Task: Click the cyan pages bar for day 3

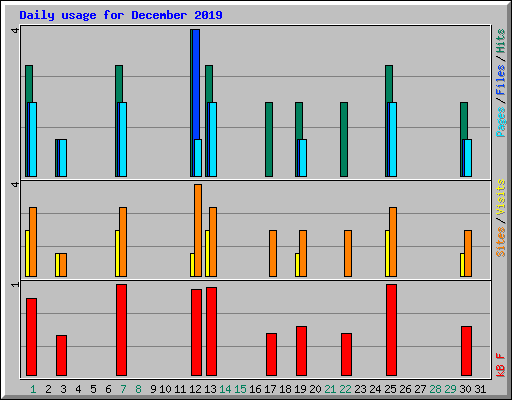Action: [x=63, y=158]
